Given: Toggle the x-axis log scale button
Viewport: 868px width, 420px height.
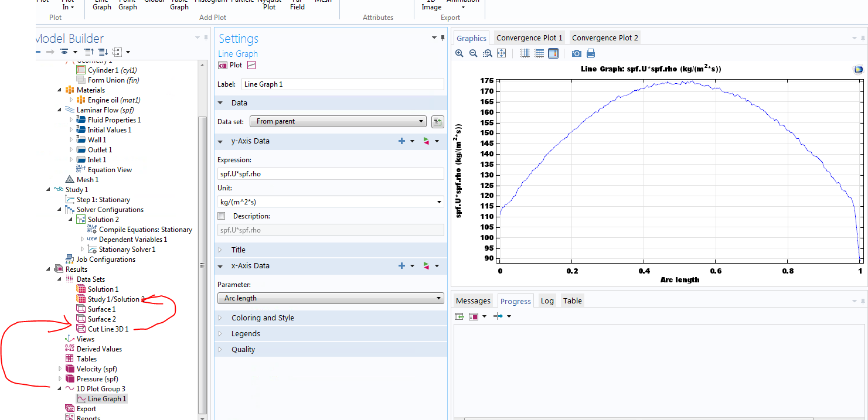Looking at the screenshot, I should (x=525, y=53).
